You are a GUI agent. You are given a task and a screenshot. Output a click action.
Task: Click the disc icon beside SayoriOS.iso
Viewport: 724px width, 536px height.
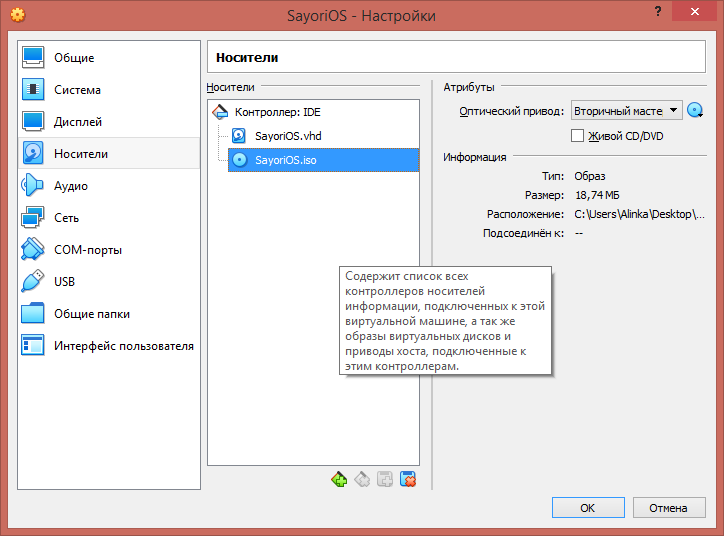[239, 160]
